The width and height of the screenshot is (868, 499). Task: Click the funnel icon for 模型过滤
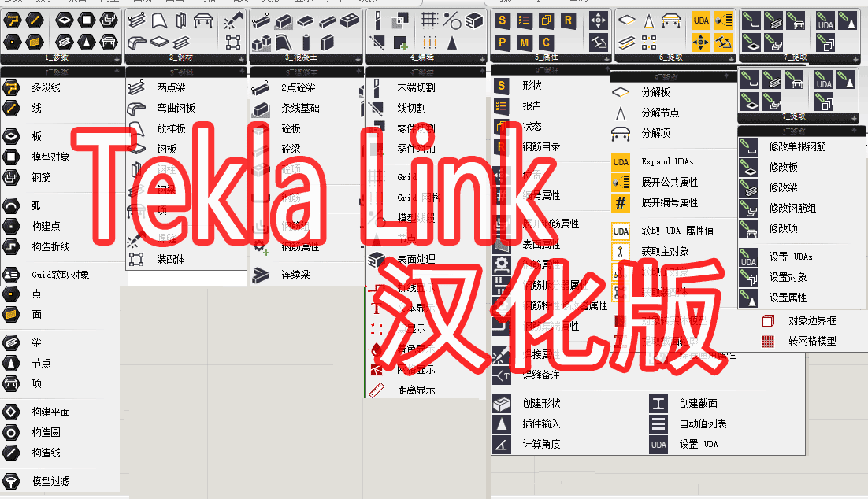click(11, 481)
